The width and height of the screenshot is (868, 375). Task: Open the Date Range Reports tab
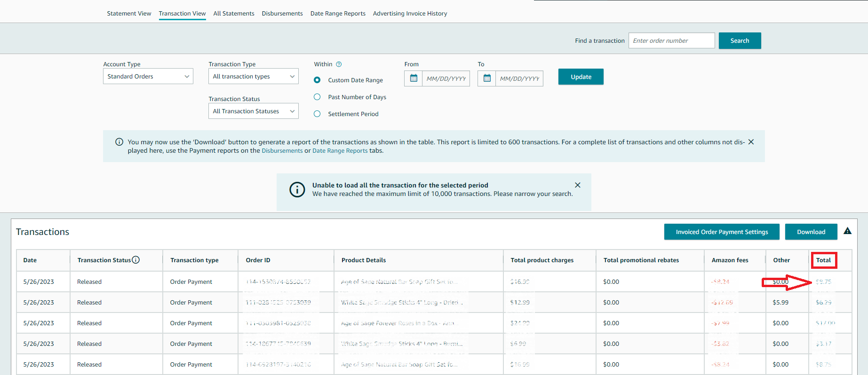(338, 14)
